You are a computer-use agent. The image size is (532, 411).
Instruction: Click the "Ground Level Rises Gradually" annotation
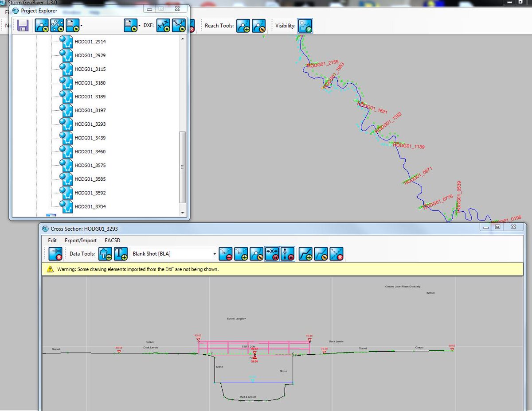(403, 287)
